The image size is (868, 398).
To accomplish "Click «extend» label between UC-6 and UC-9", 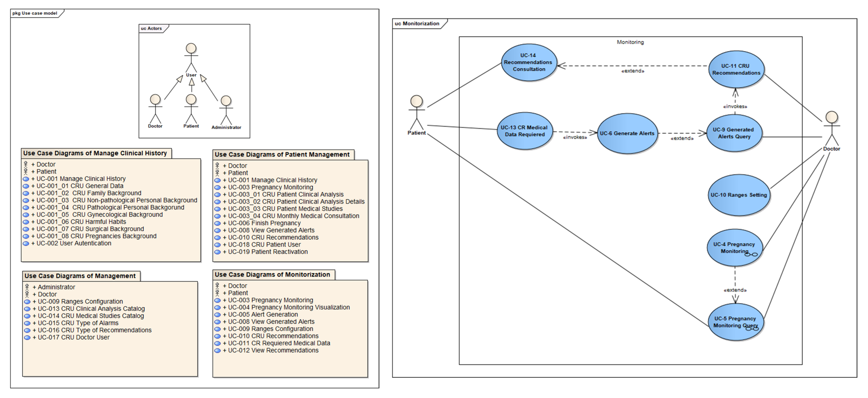I will (x=682, y=139).
